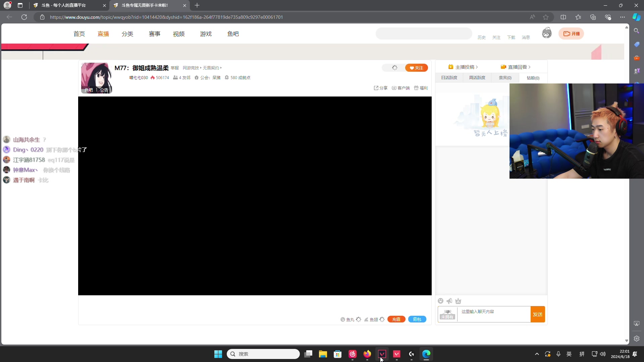The width and height of the screenshot is (644, 362).
Task: Open Edge favorites list icon
Action: pos(578,17)
